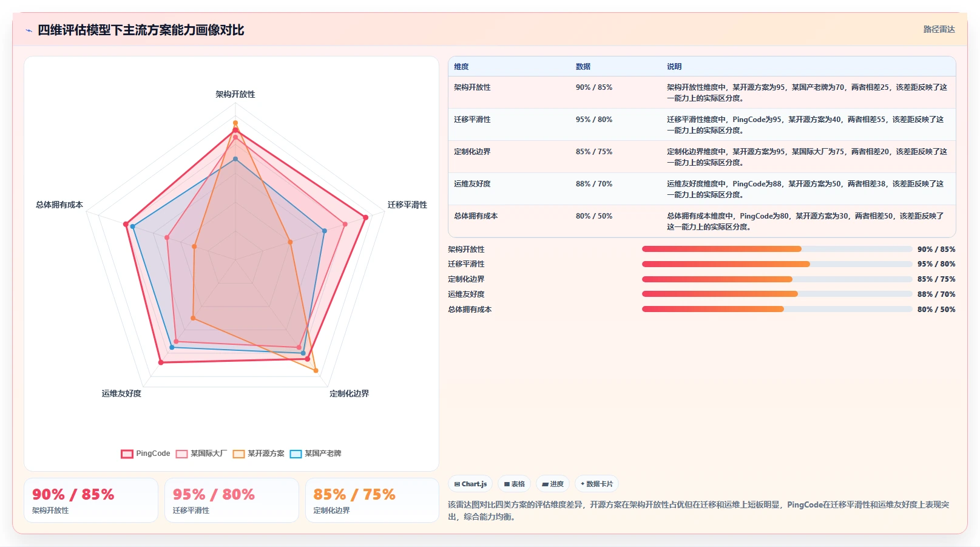Image resolution: width=980 pixels, height=547 pixels.
Task: Click description starting 总体拥有成本维度中
Action: pyautogui.click(x=806, y=222)
